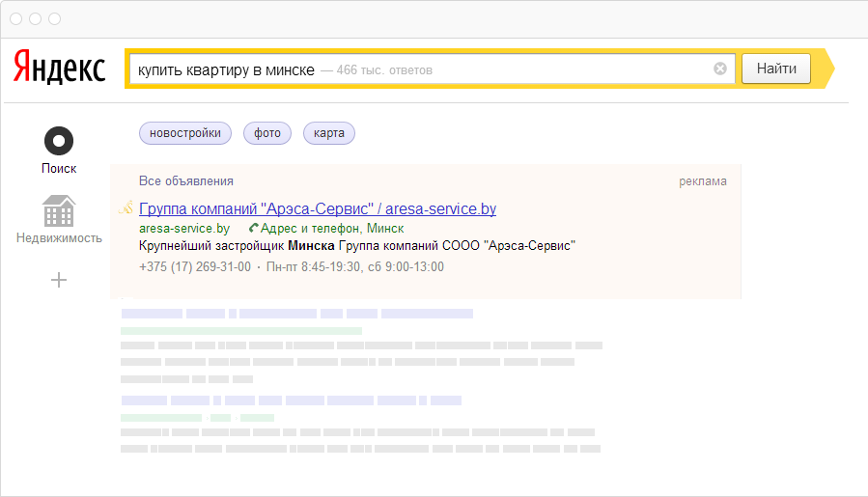Click the leftmost window control circle

click(16, 18)
